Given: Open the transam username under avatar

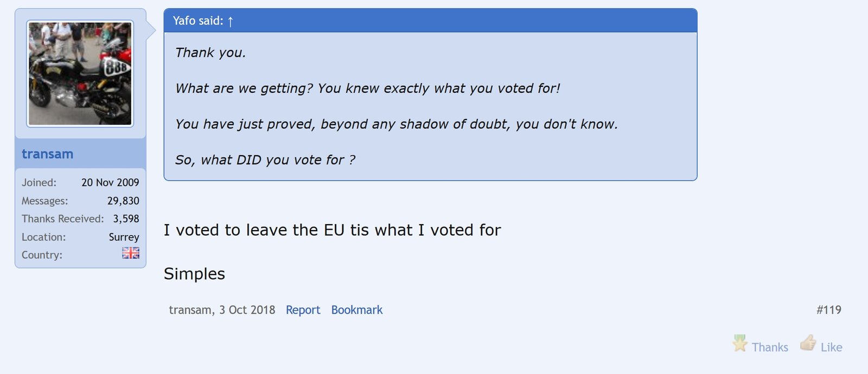Looking at the screenshot, I should click(47, 154).
